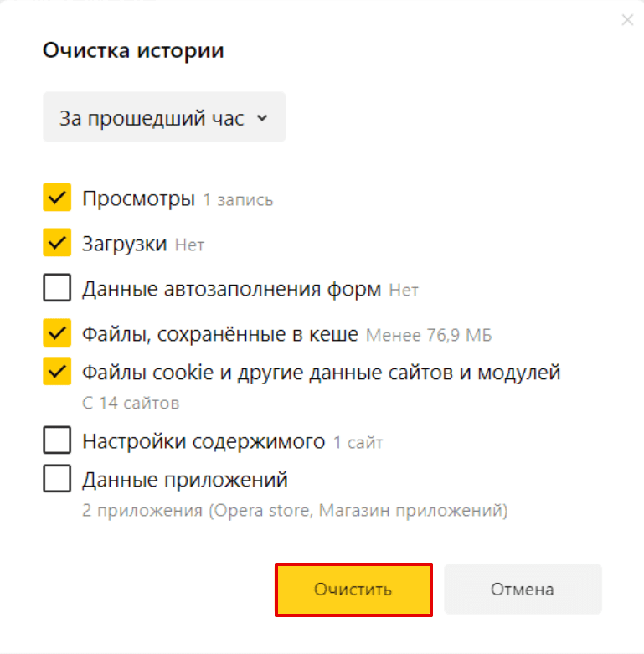Click the 'Настройки содержимого' label text
The height and width of the screenshot is (654, 644).
point(204,441)
